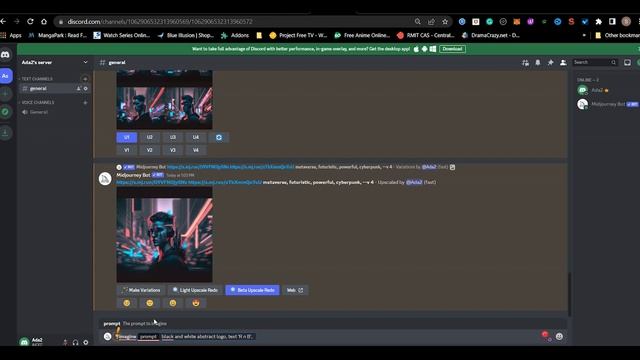Open the emoji picker in message box
Viewport: 640px width, 360px height.
pos(559,337)
